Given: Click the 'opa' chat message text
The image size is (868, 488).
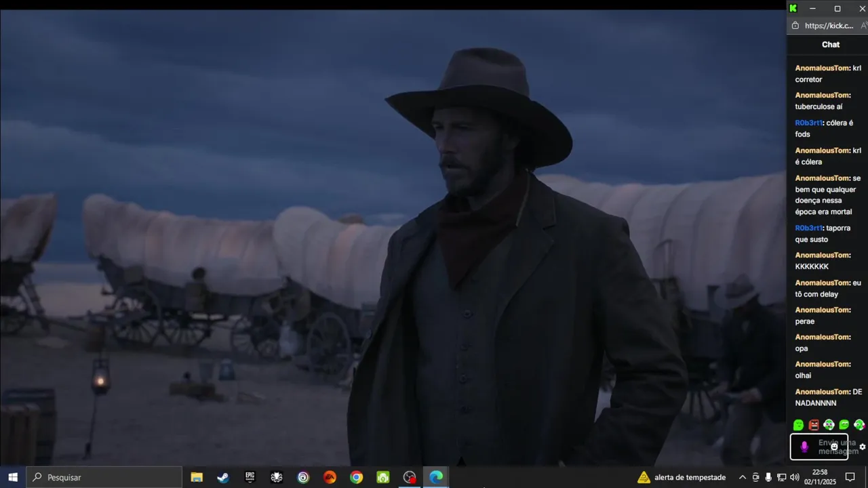Looking at the screenshot, I should [x=802, y=348].
